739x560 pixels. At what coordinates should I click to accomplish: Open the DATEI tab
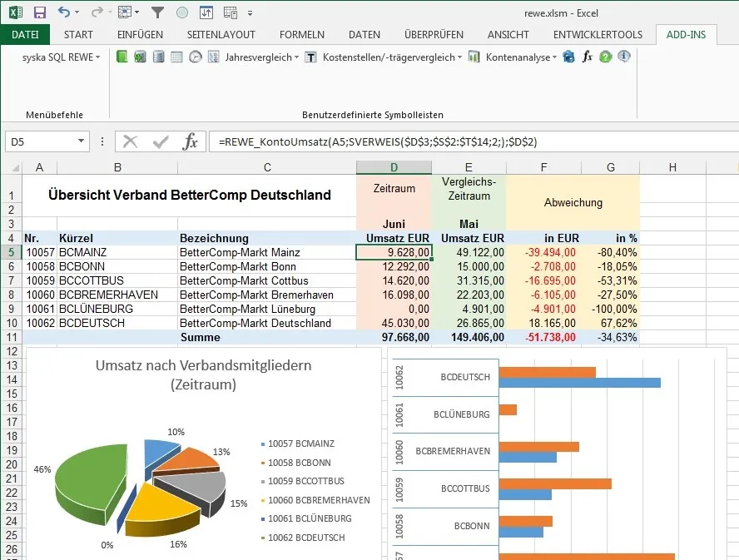click(x=25, y=34)
